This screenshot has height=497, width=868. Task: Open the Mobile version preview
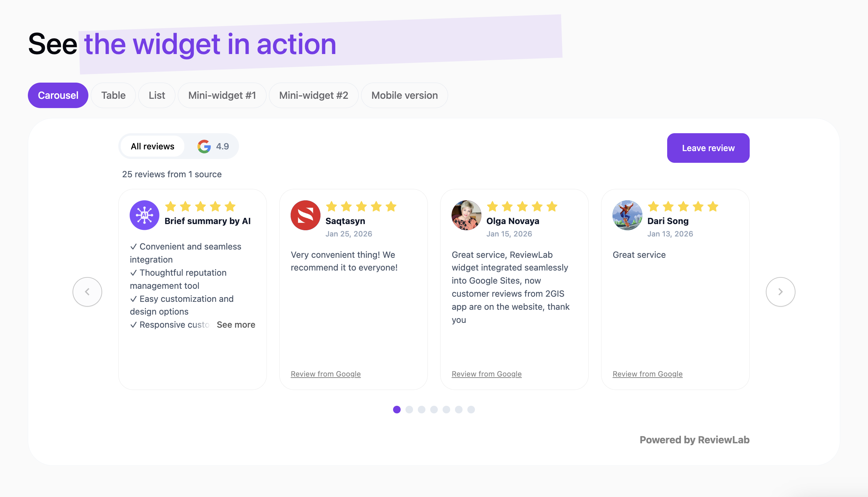coord(404,95)
